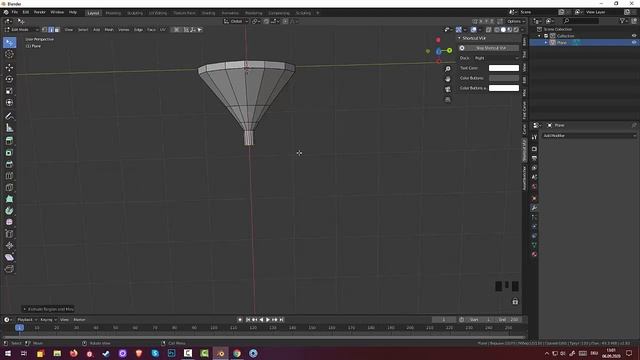Select the Measure tool
Viewport: 640px width, 360px height.
click(9, 128)
